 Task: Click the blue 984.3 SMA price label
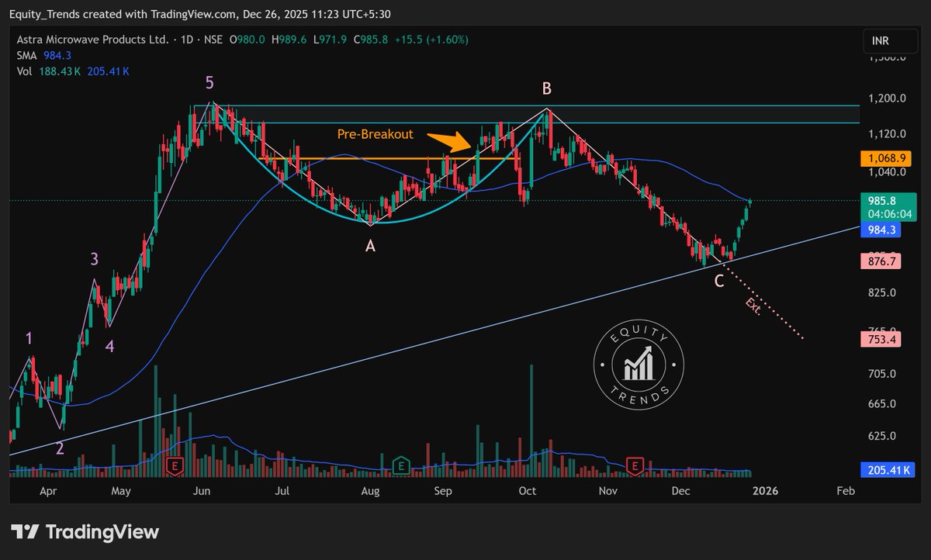pos(881,230)
